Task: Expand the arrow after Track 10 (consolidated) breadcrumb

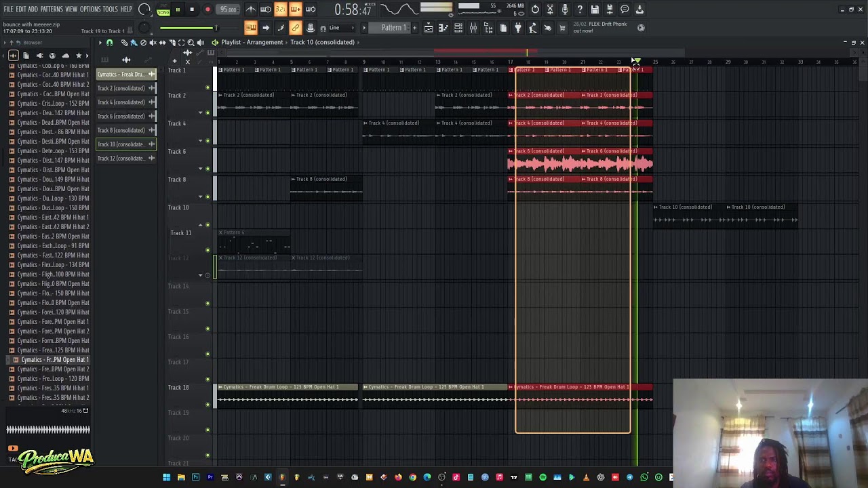Action: tap(358, 42)
